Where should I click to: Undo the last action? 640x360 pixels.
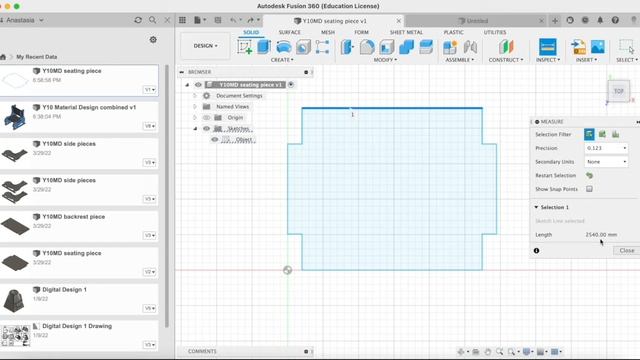coord(234,20)
